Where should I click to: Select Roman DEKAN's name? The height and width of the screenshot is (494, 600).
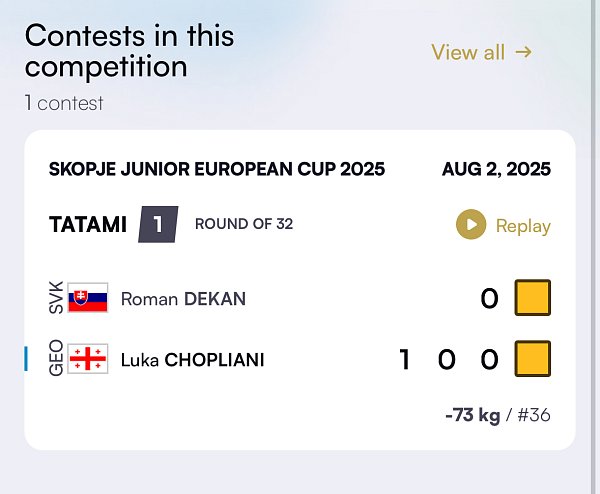pyautogui.click(x=183, y=299)
